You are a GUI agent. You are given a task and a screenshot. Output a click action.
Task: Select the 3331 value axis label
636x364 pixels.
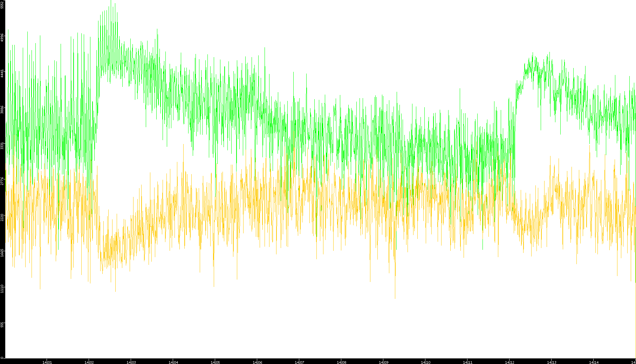(x=2, y=146)
